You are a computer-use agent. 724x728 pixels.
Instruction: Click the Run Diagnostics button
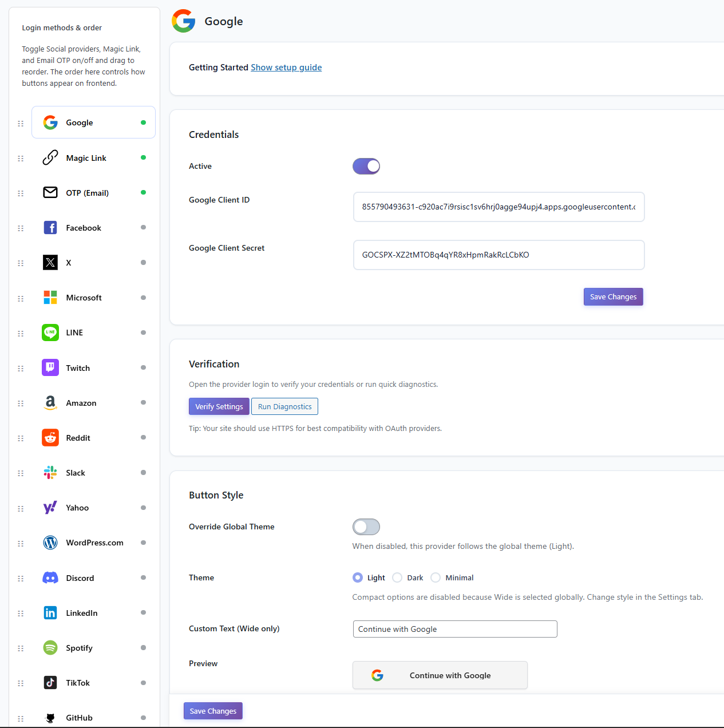pyautogui.click(x=284, y=406)
